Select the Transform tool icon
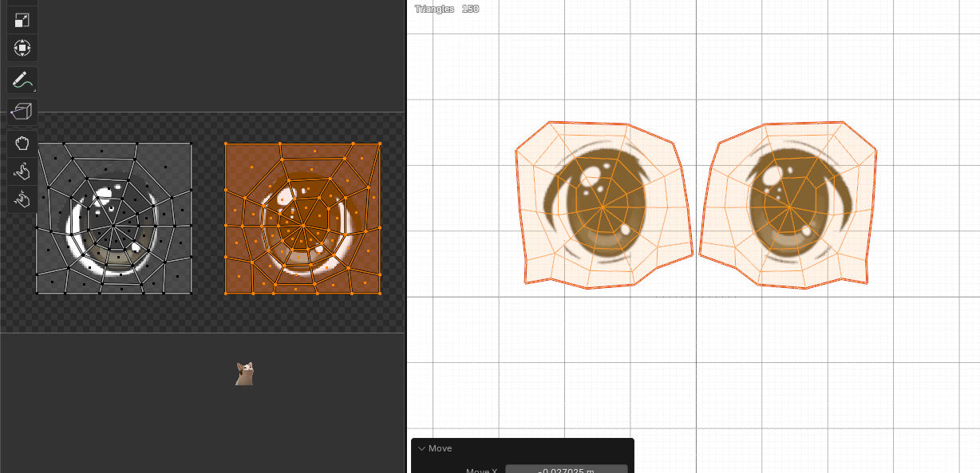980x473 pixels. click(22, 47)
